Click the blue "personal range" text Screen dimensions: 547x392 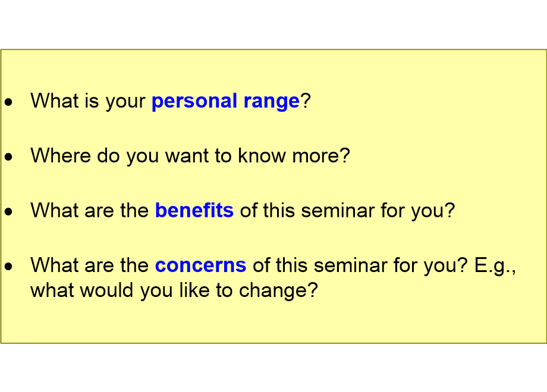(225, 101)
